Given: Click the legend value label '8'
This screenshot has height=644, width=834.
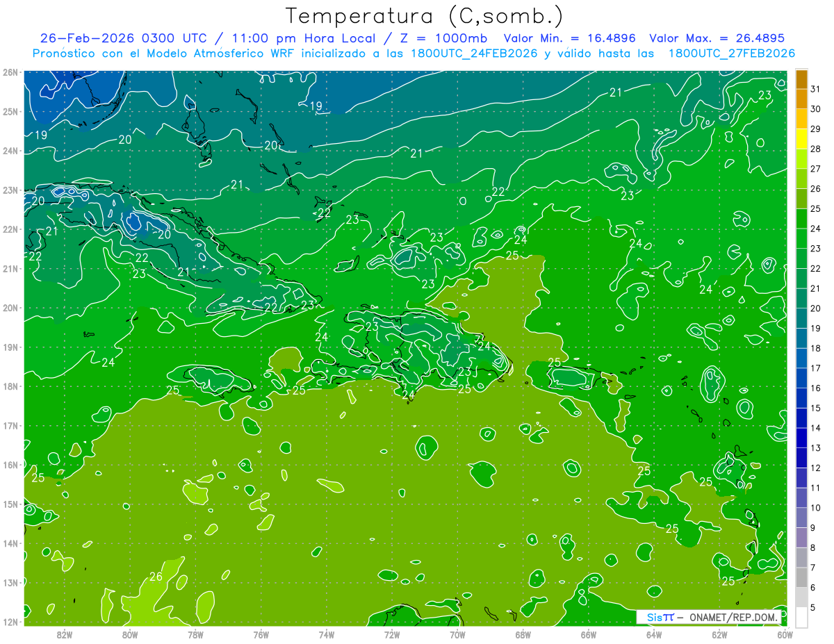Looking at the screenshot, I should [x=813, y=548].
